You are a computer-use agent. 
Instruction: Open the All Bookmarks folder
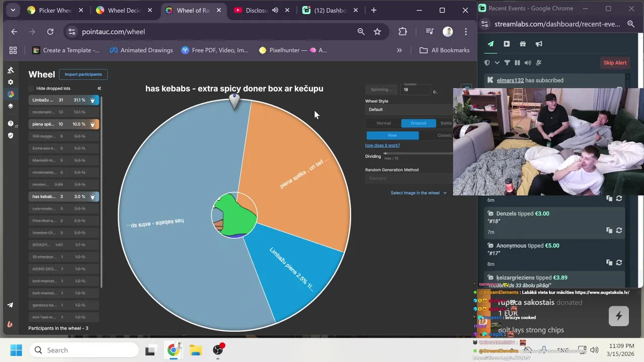pos(445,50)
